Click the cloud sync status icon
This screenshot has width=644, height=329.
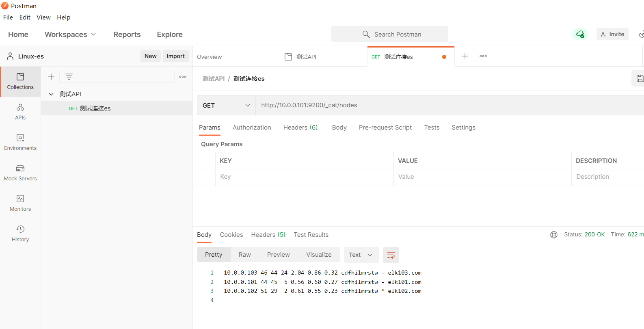coord(580,34)
